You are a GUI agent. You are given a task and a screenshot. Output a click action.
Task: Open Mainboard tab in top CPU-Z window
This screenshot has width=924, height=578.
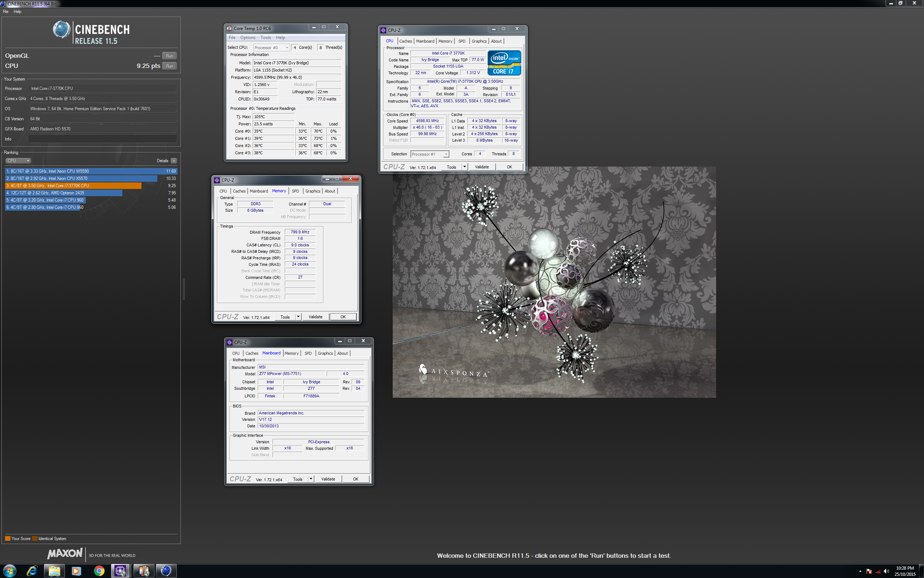coord(425,41)
